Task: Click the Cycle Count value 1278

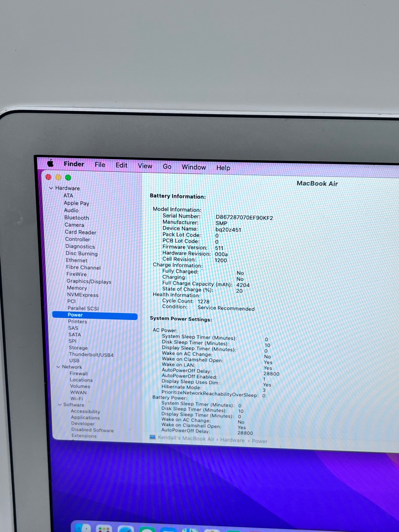Action: click(204, 301)
